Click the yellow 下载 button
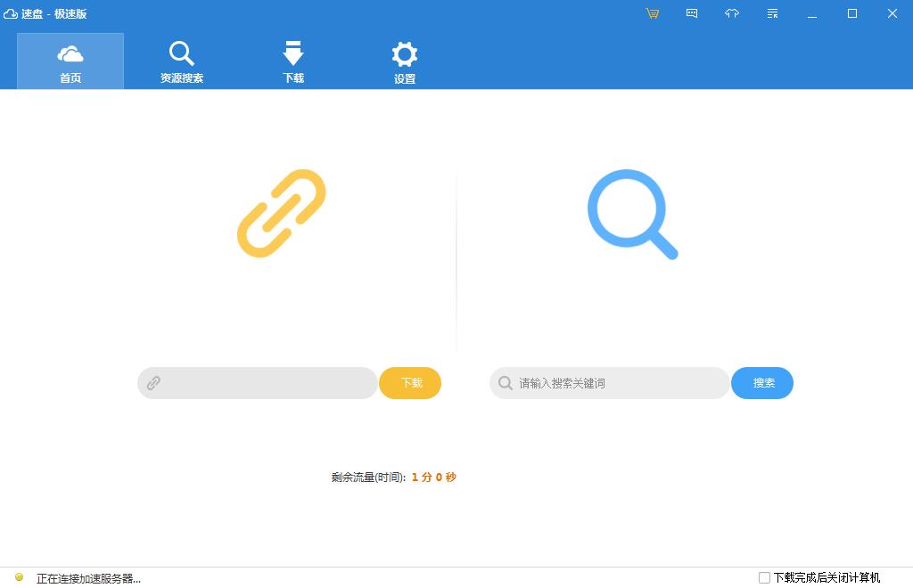The width and height of the screenshot is (913, 588). 410,382
